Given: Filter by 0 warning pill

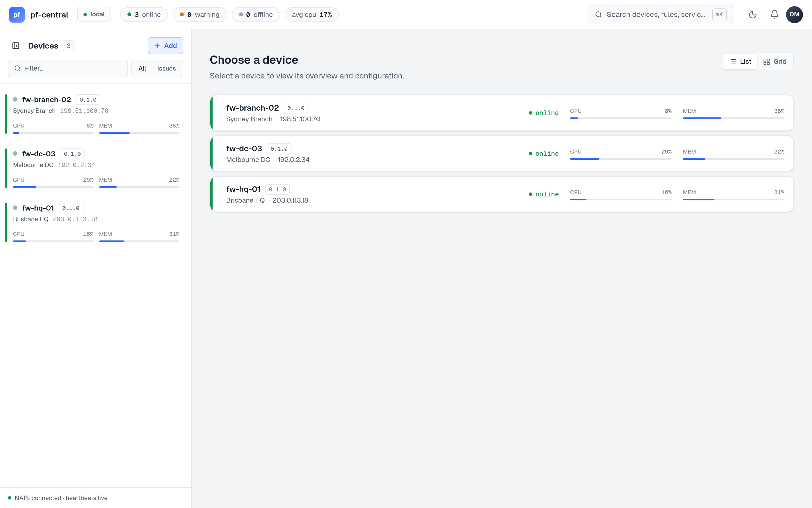Looking at the screenshot, I should point(200,14).
